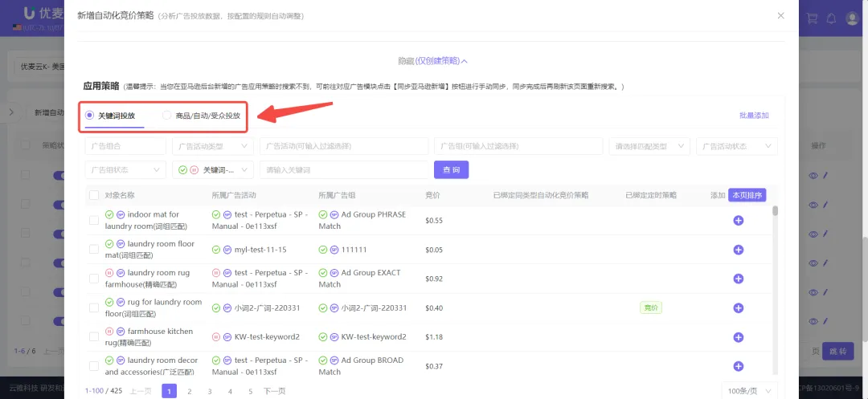Click the third row edit pencil in background table
The width and height of the screenshot is (868, 399).
(825, 234)
